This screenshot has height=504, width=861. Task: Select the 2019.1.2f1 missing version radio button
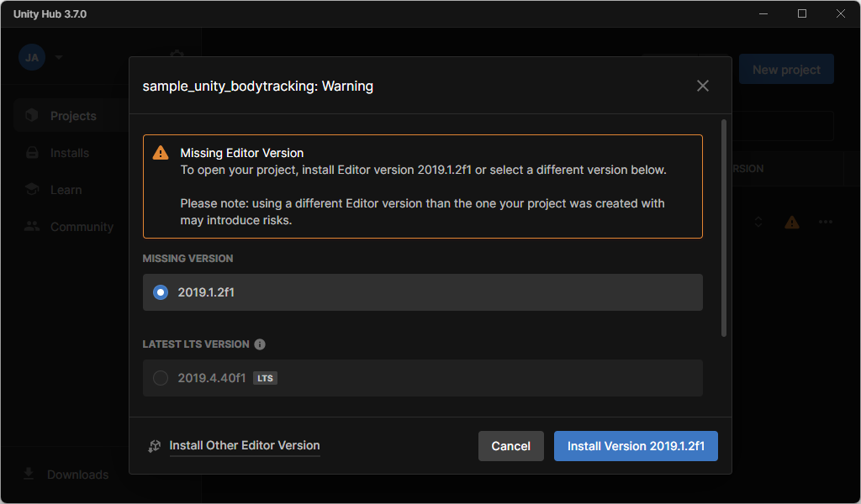[x=161, y=292]
